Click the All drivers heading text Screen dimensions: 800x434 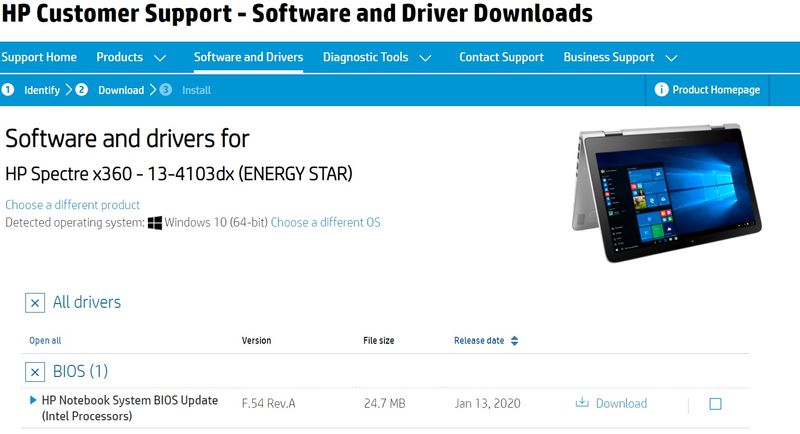tap(87, 302)
